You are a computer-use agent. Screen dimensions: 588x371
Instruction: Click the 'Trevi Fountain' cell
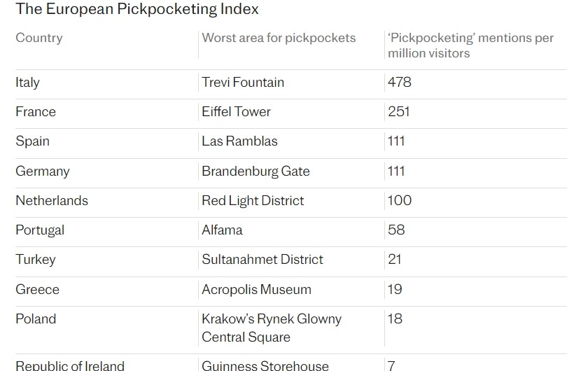tap(243, 83)
